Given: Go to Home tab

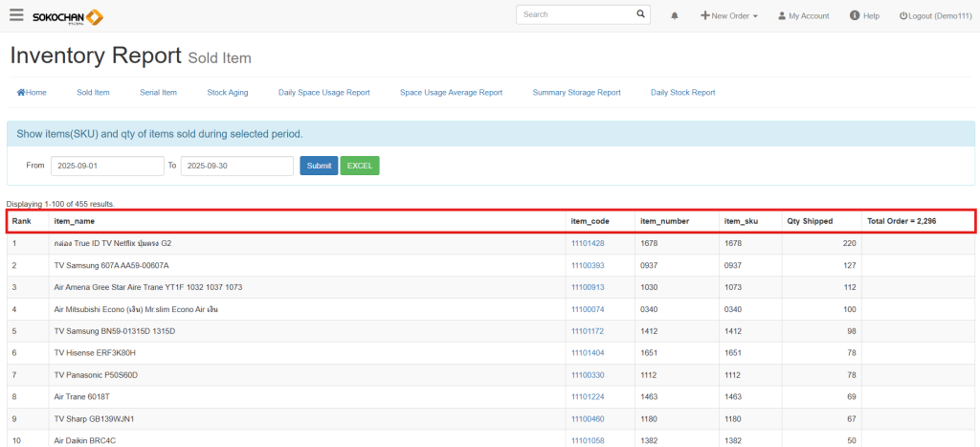Looking at the screenshot, I should coord(32,93).
